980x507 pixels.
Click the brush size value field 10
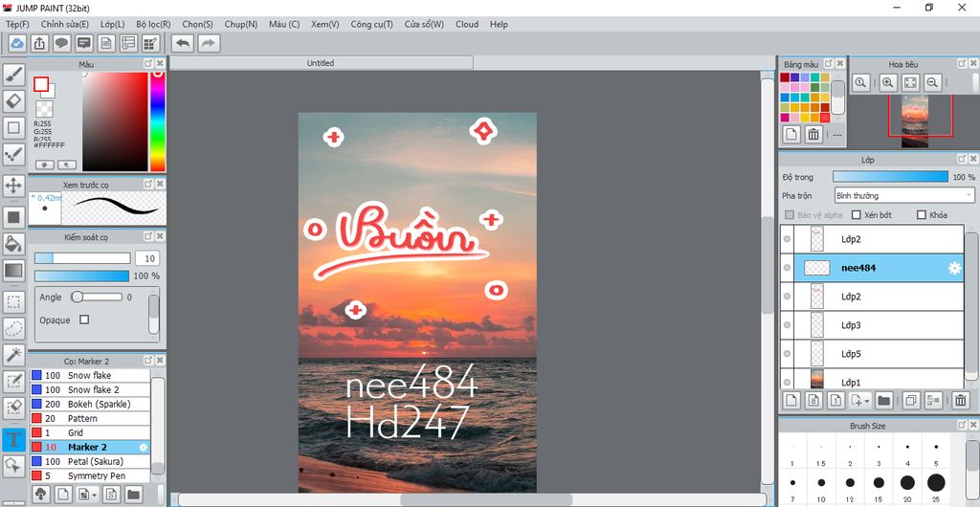pyautogui.click(x=147, y=258)
